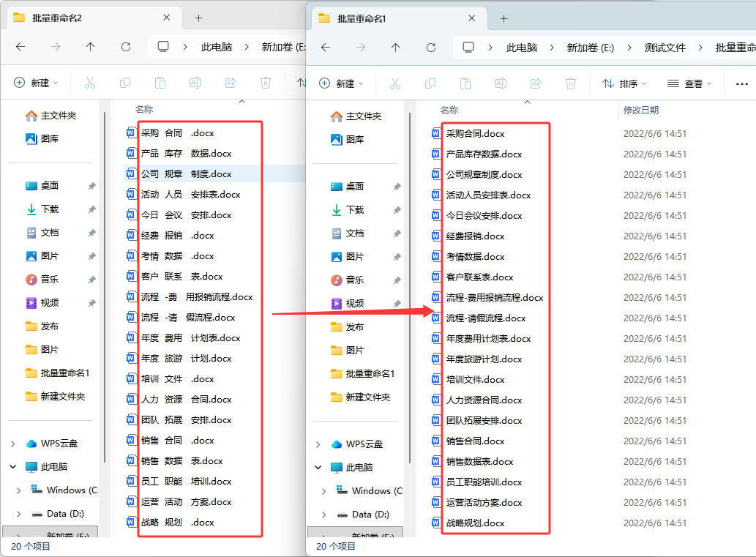Click the rename icon in 批量重命名2 window toolbar
Viewport: 756px width, 557px height.
click(x=195, y=83)
